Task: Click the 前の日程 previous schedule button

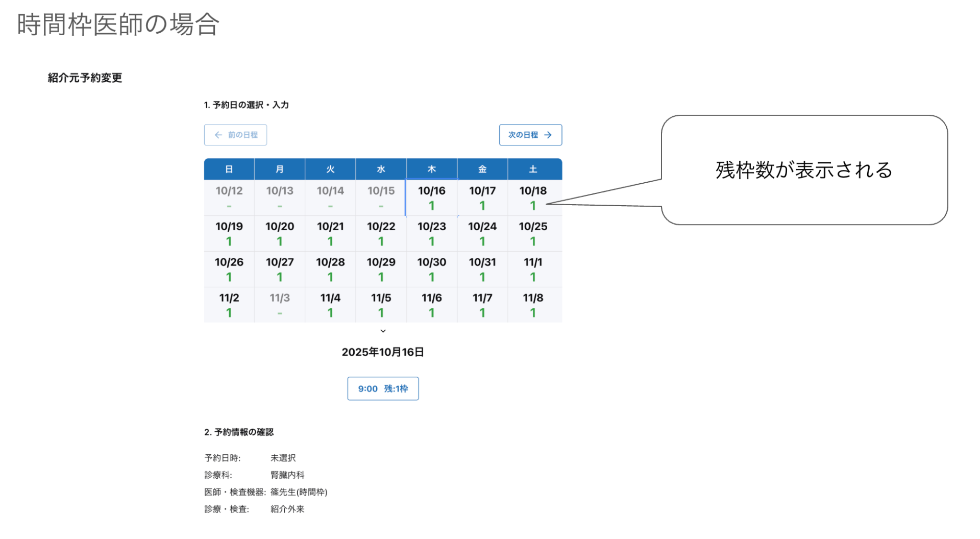Action: click(x=235, y=135)
